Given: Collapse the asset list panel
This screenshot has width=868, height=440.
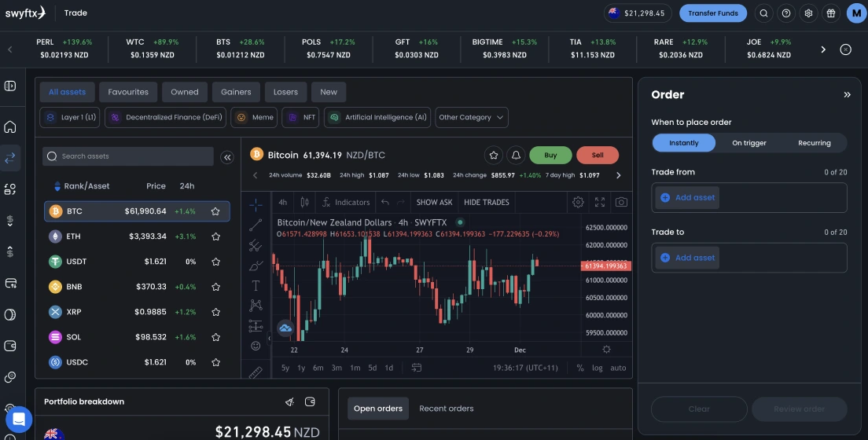Looking at the screenshot, I should click(227, 157).
